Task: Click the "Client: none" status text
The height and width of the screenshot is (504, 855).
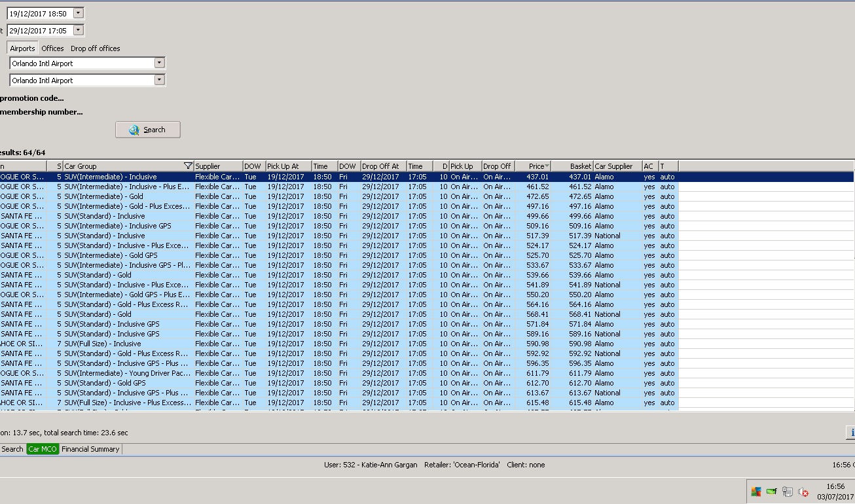Action: pos(526,465)
